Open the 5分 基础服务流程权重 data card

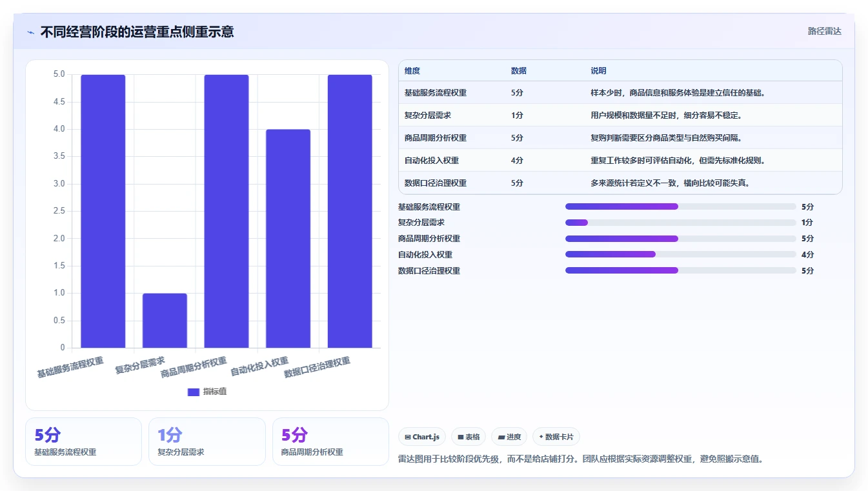[83, 441]
